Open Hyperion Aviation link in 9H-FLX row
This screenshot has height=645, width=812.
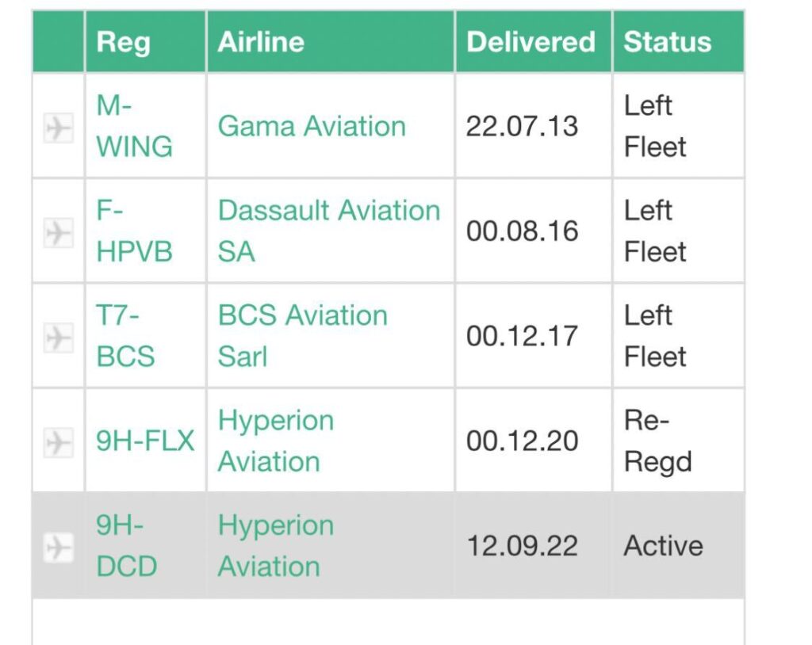275,441
